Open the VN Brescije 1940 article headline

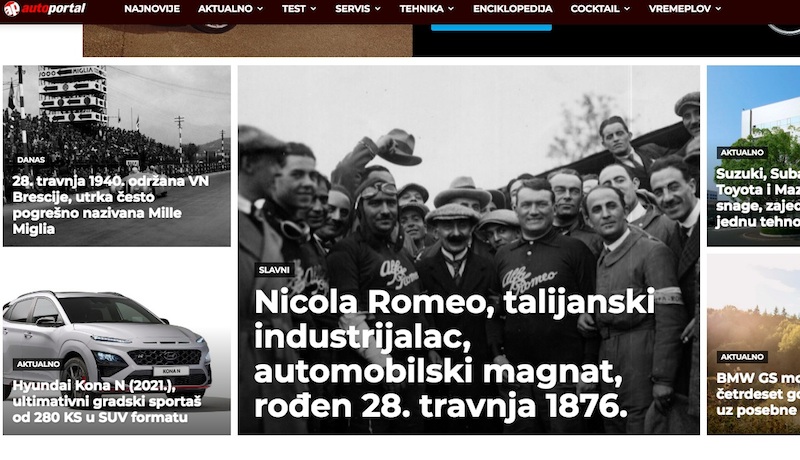pos(110,205)
